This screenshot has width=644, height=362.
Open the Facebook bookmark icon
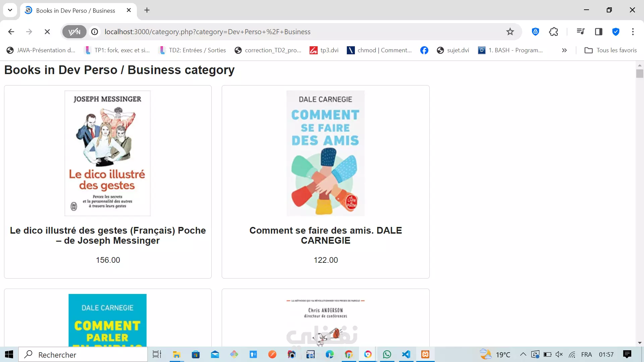(424, 50)
